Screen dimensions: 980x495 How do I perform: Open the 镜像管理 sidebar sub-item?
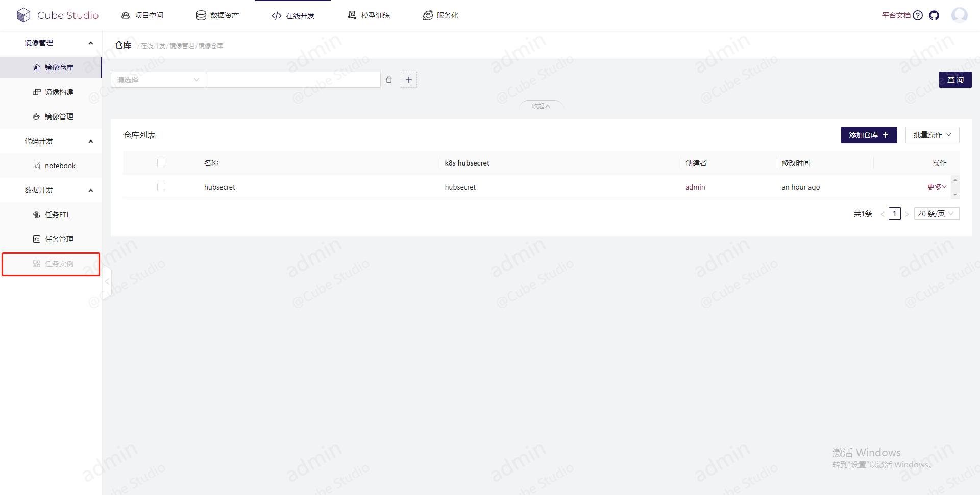tap(51, 116)
